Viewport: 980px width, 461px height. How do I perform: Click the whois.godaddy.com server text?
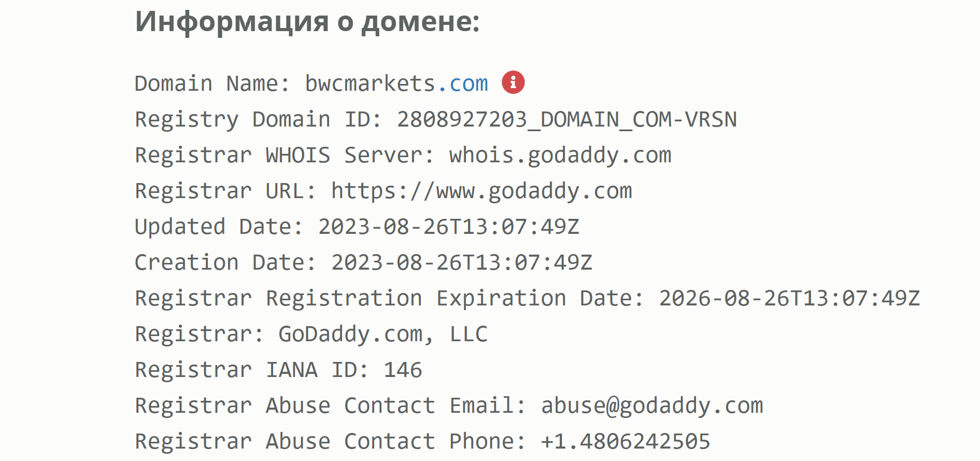pyautogui.click(x=560, y=156)
